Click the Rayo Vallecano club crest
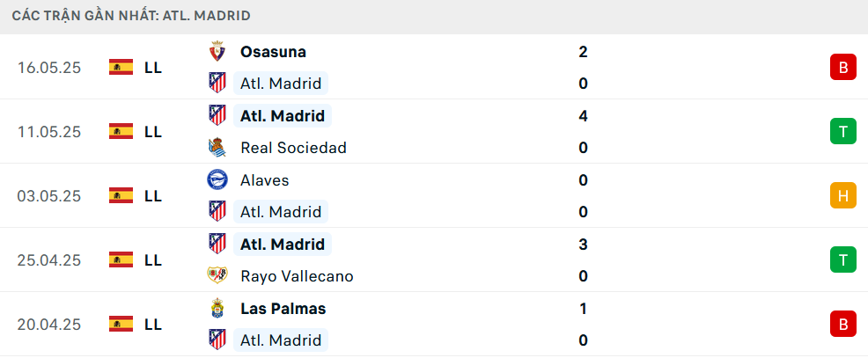868x358 pixels. pyautogui.click(x=217, y=275)
